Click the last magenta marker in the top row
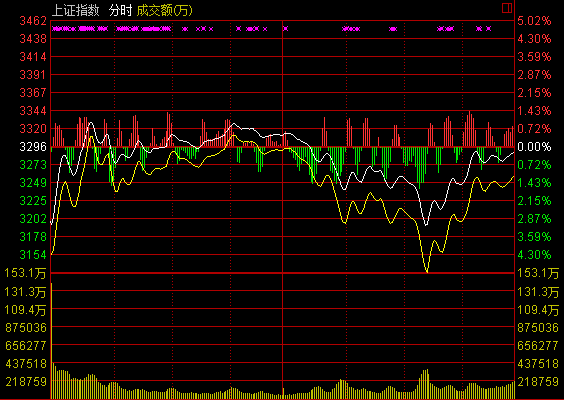 tap(488, 29)
